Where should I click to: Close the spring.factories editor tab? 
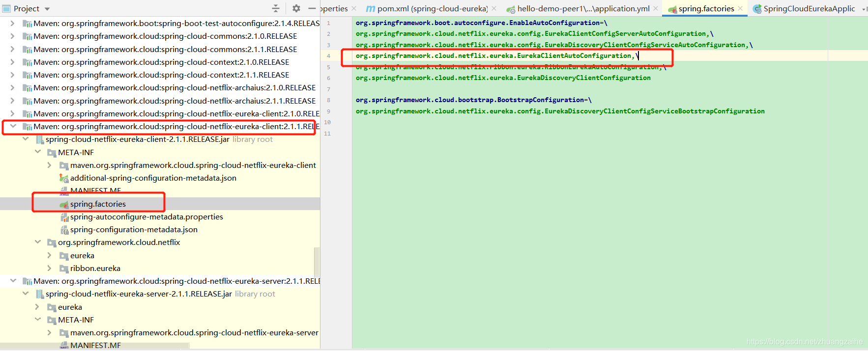(740, 8)
